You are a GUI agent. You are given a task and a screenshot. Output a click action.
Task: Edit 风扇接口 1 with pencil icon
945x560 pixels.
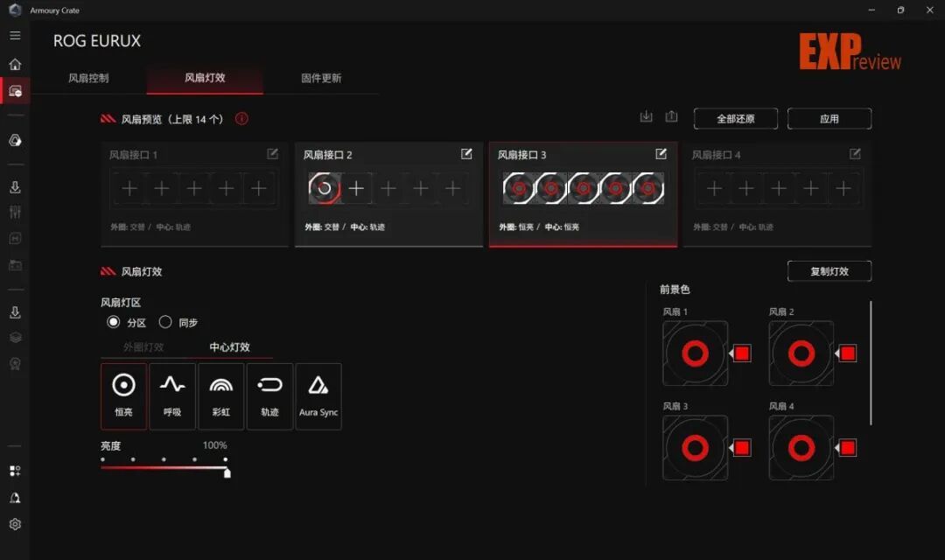click(272, 154)
